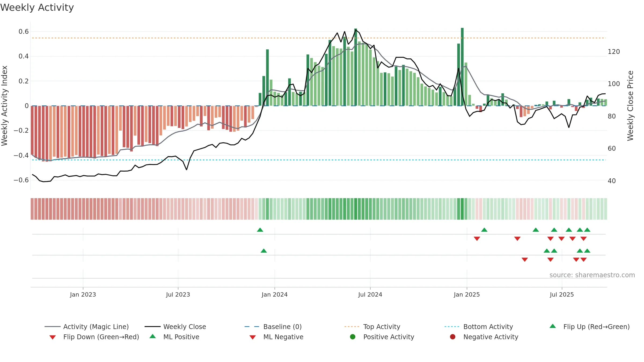Click the first flip-down marker after Jan 2025
644x362 pixels.
pos(477,239)
